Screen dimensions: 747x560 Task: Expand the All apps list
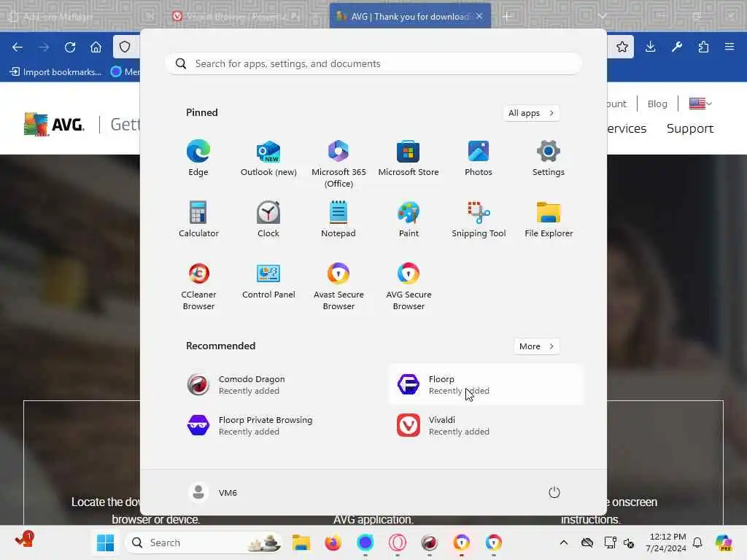531,113
